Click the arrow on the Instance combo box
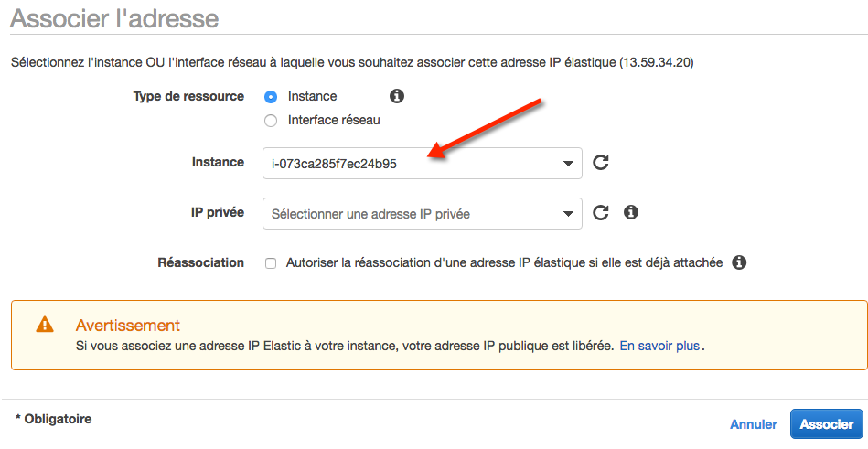Screen dimensions: 868x449 point(567,164)
